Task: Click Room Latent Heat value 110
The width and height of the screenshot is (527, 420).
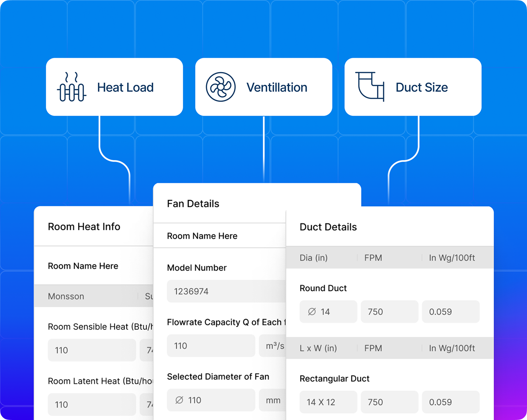Action: pyautogui.click(x=92, y=405)
